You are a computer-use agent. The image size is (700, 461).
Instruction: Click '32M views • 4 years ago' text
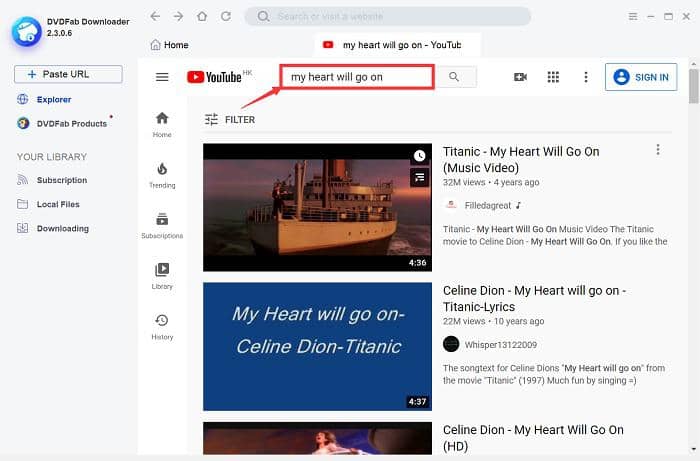pos(491,183)
